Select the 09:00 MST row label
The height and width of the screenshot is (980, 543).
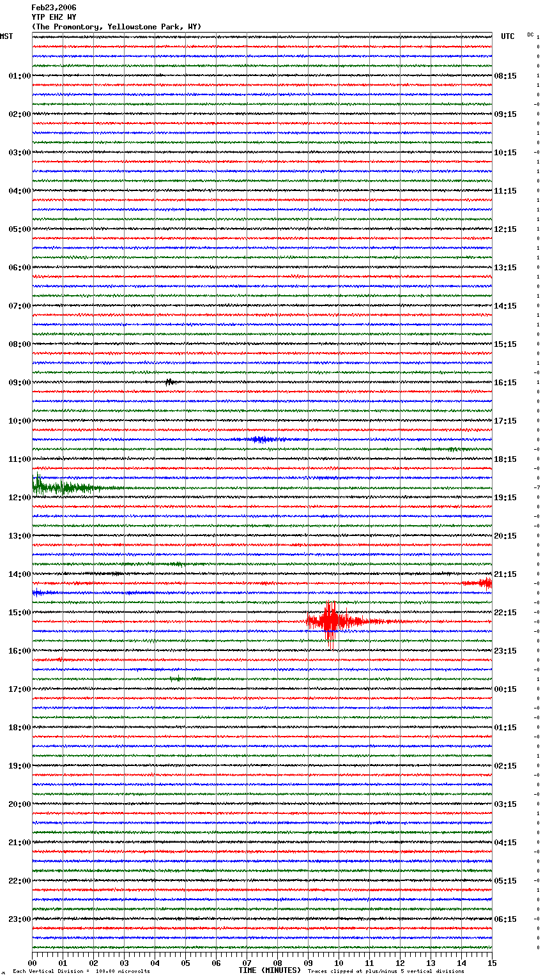tap(19, 383)
